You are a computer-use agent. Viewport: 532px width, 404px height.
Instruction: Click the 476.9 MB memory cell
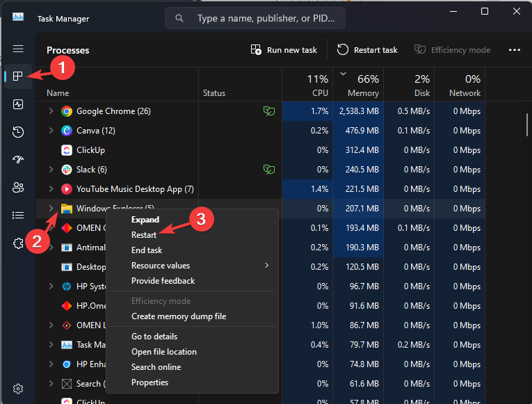(358, 131)
